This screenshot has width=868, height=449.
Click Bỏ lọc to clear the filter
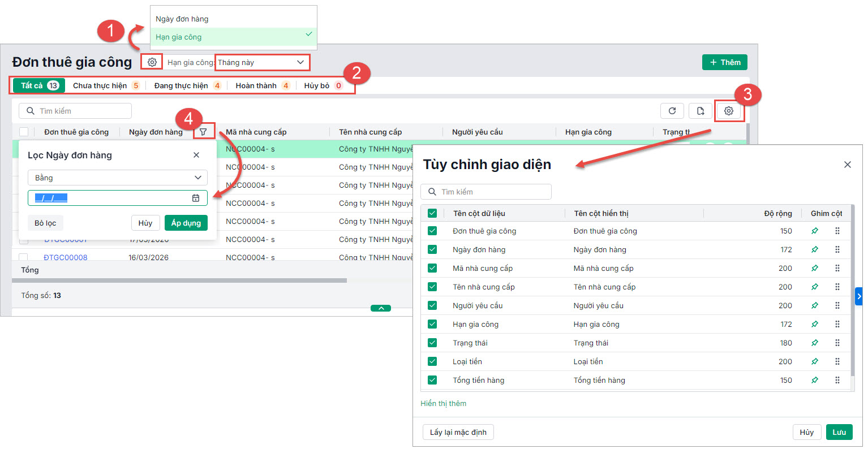[45, 223]
